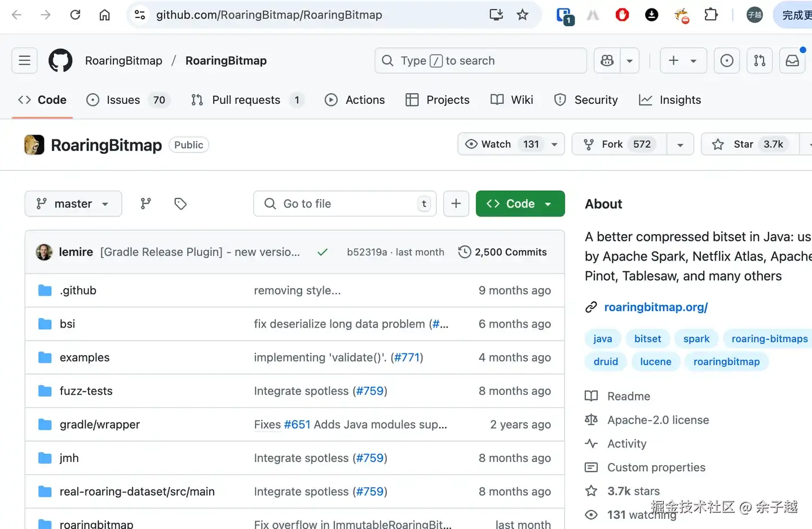The width and height of the screenshot is (812, 529).
Task: Expand green Code clone dropdown
Action: tap(520, 204)
